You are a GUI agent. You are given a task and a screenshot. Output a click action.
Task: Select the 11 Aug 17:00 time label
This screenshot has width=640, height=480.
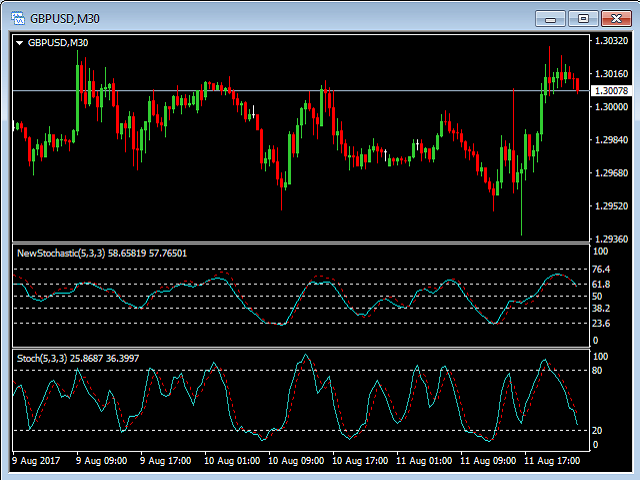click(552, 462)
